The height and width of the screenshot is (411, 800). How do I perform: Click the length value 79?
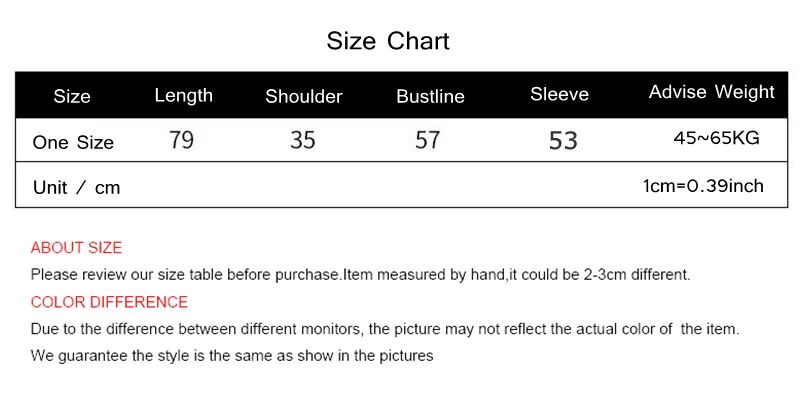coord(182,140)
